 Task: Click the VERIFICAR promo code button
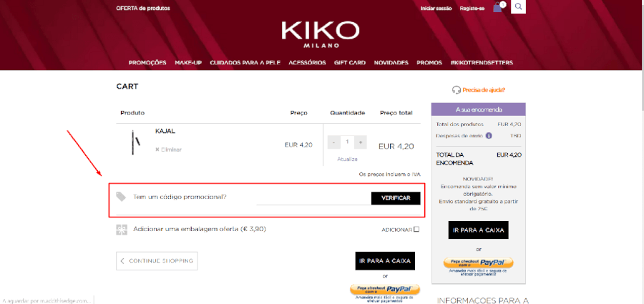coord(396,198)
